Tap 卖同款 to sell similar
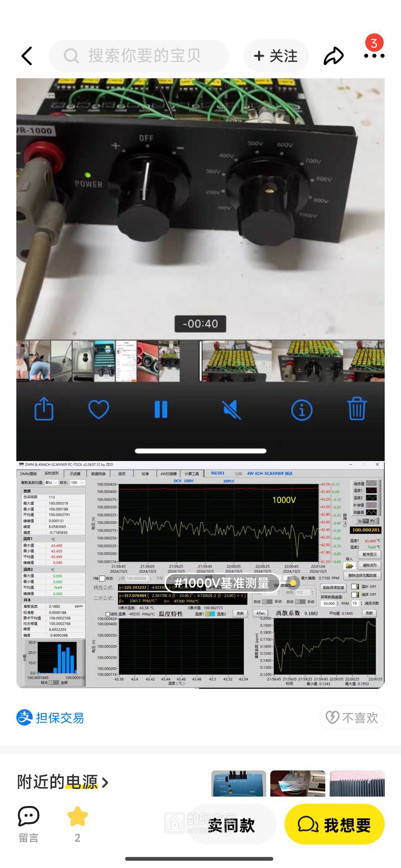Image resolution: width=401 pixels, height=868 pixels. pos(231,824)
